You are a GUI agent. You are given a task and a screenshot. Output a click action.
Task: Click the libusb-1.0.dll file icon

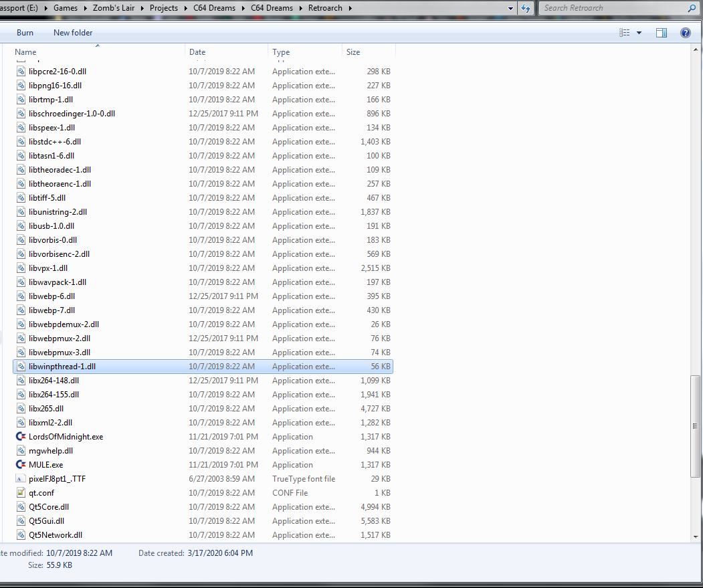(x=21, y=225)
